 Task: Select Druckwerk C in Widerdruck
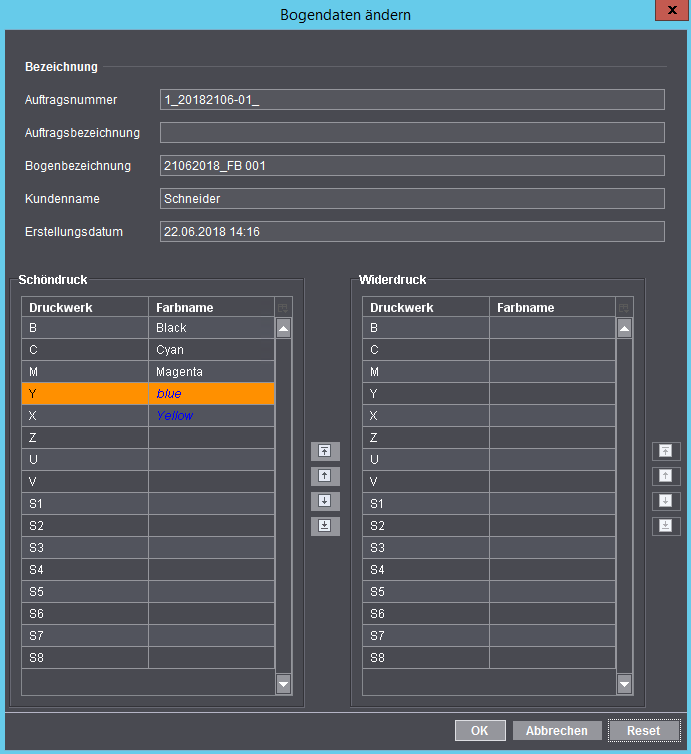(426, 350)
